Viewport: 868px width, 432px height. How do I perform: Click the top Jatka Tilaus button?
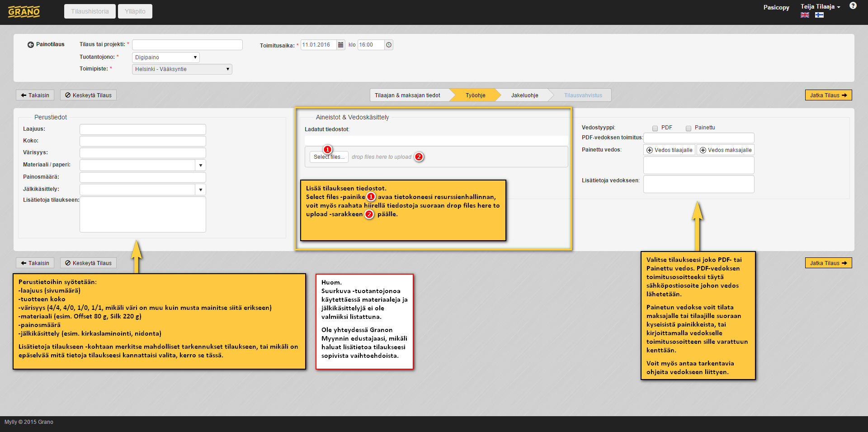click(828, 95)
